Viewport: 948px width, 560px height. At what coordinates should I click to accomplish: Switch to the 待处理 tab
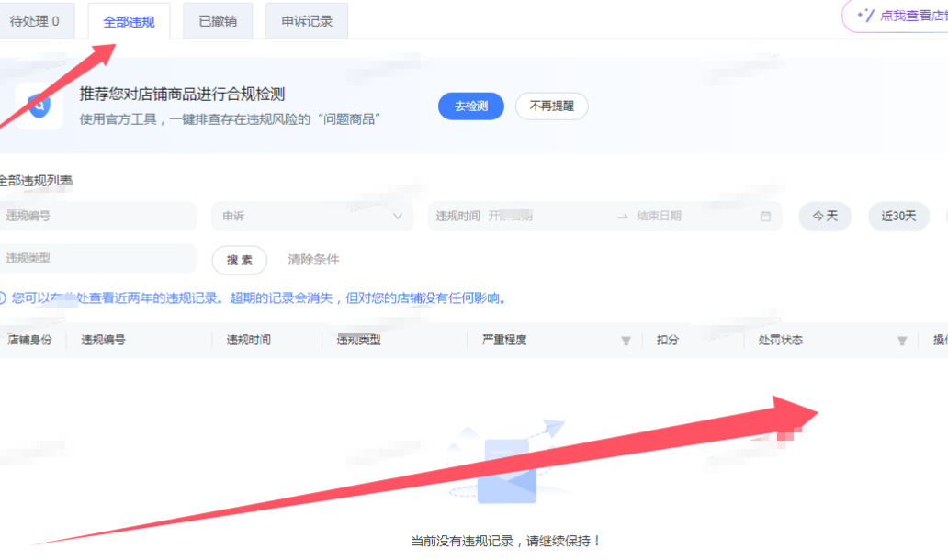point(35,21)
